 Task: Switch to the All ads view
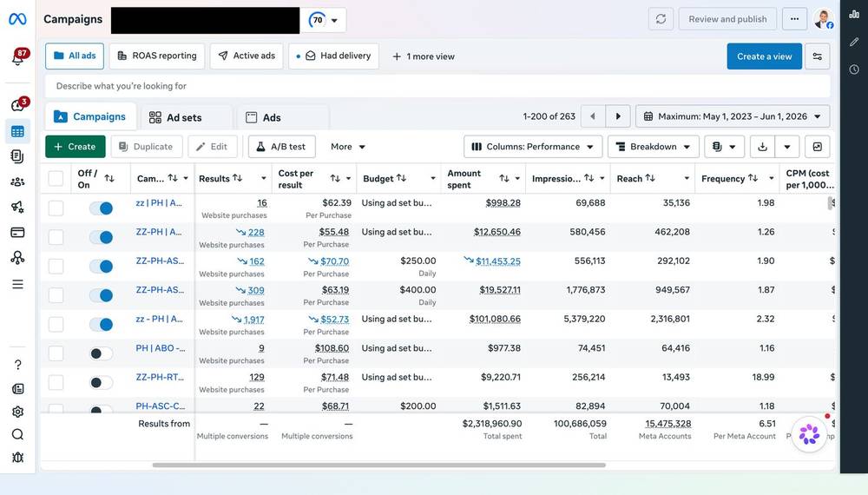coord(75,56)
